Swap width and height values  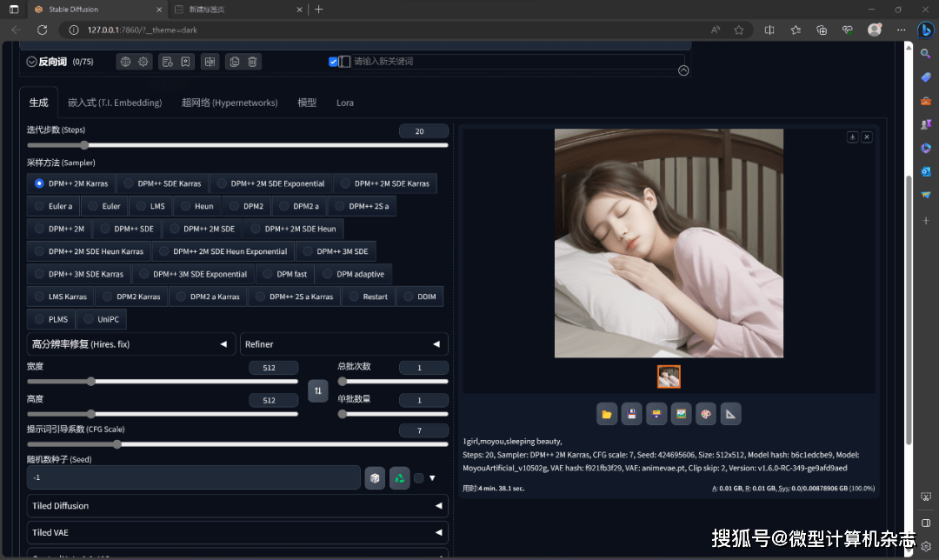coord(318,391)
